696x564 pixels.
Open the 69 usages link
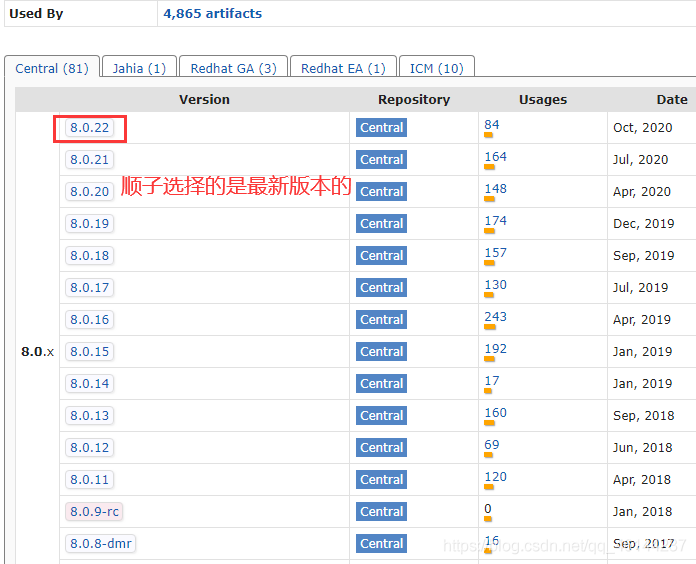click(491, 444)
